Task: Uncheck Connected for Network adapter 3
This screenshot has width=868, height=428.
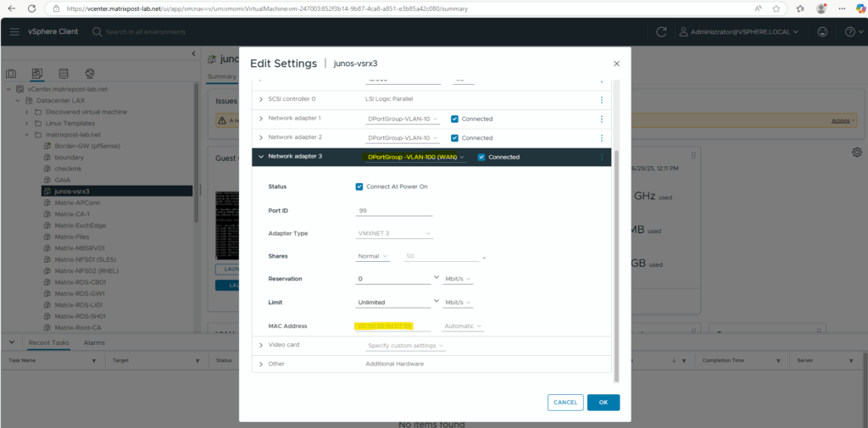Action: [x=481, y=157]
